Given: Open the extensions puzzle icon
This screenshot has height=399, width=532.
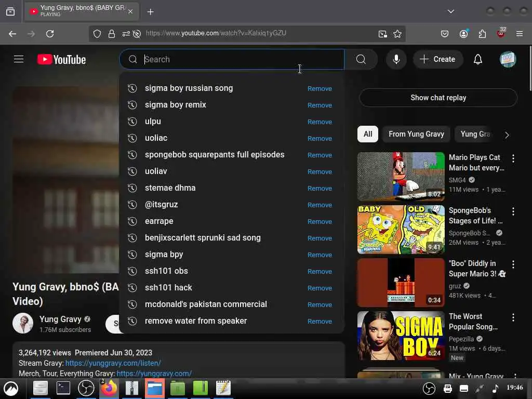Looking at the screenshot, I should coord(482,34).
